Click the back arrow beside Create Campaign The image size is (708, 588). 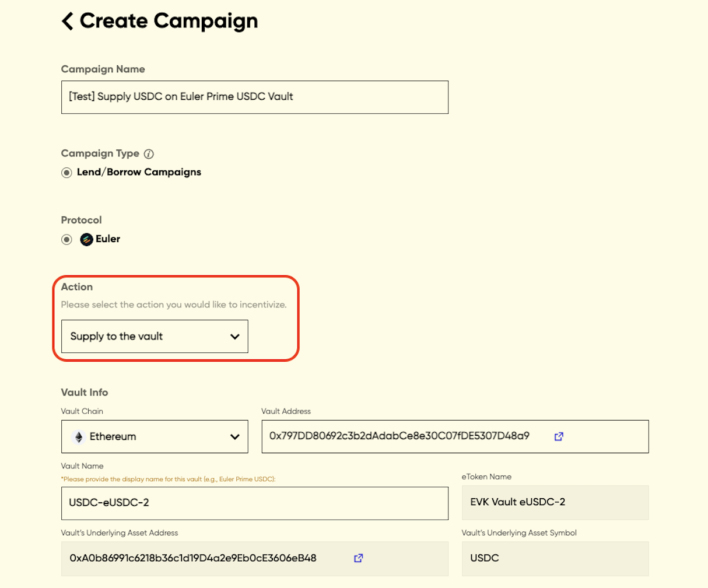coord(68,22)
